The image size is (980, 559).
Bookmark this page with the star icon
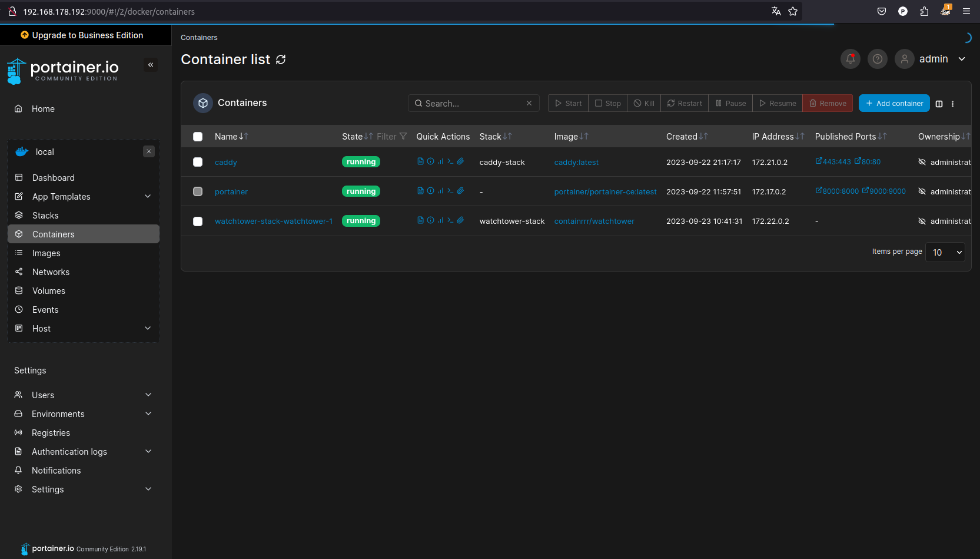[x=793, y=11]
